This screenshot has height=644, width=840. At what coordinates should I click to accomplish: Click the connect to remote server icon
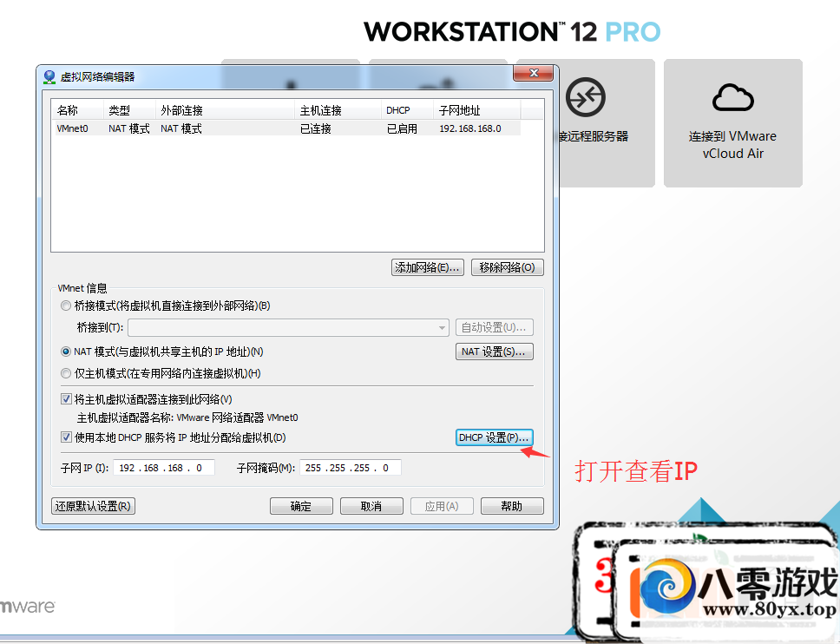(x=585, y=98)
